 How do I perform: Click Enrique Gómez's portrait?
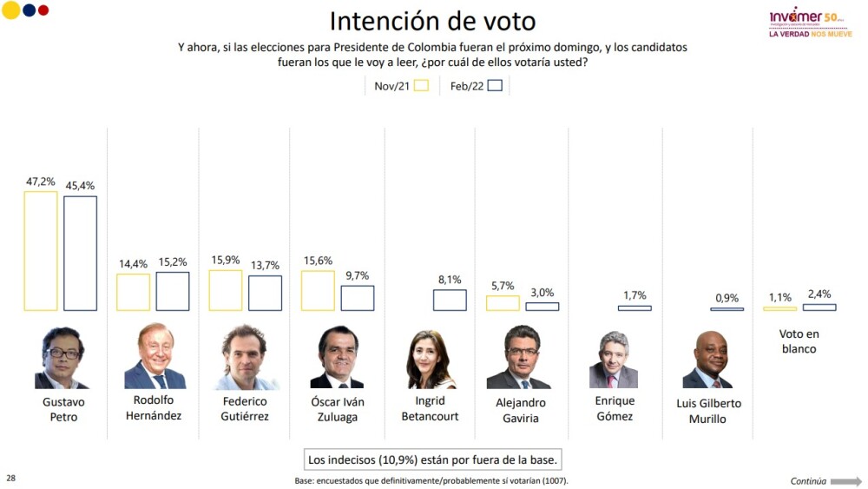point(614,360)
